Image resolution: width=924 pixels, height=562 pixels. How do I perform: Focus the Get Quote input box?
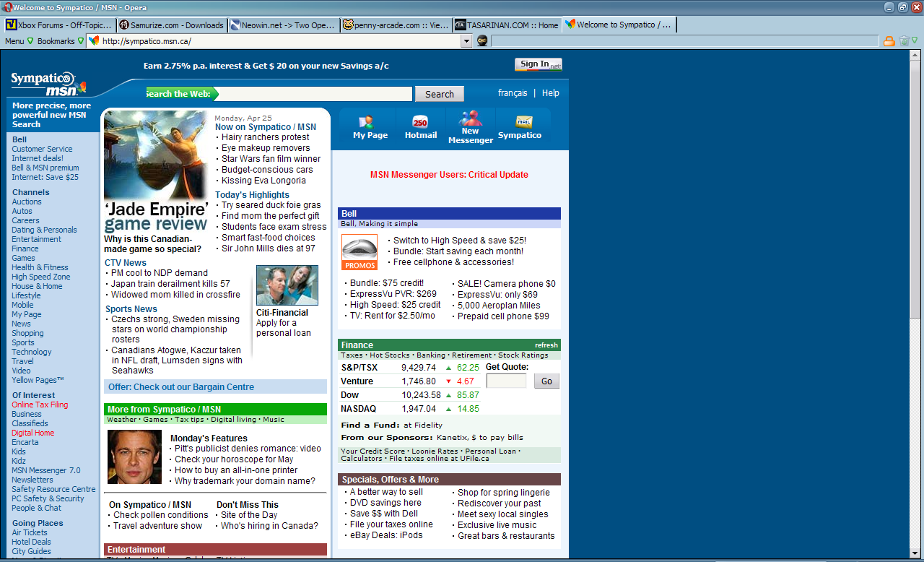pos(506,381)
